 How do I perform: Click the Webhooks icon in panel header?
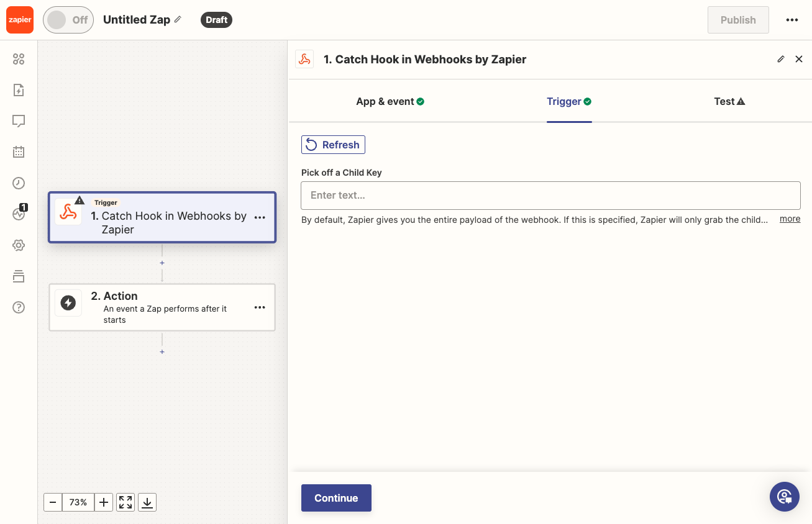304,59
